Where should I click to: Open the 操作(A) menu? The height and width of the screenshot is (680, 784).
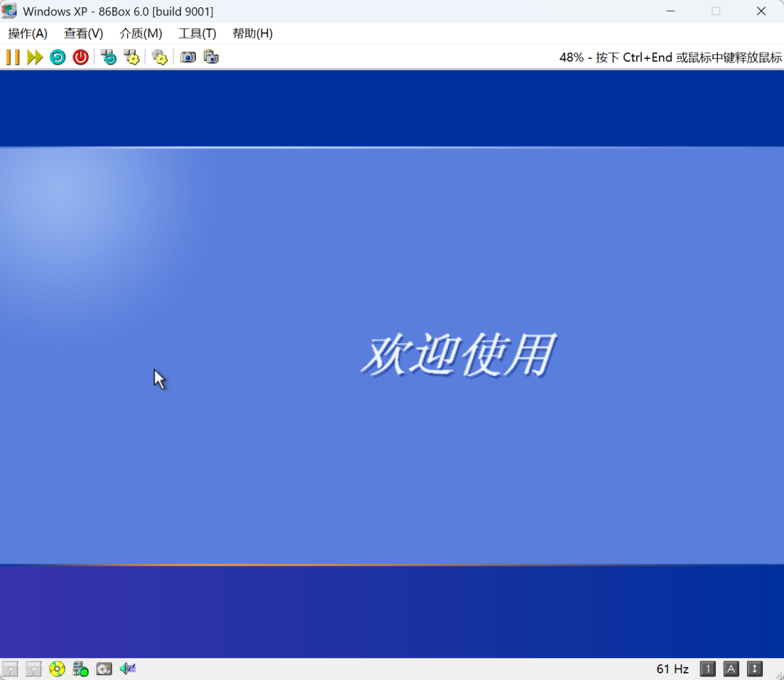point(28,33)
